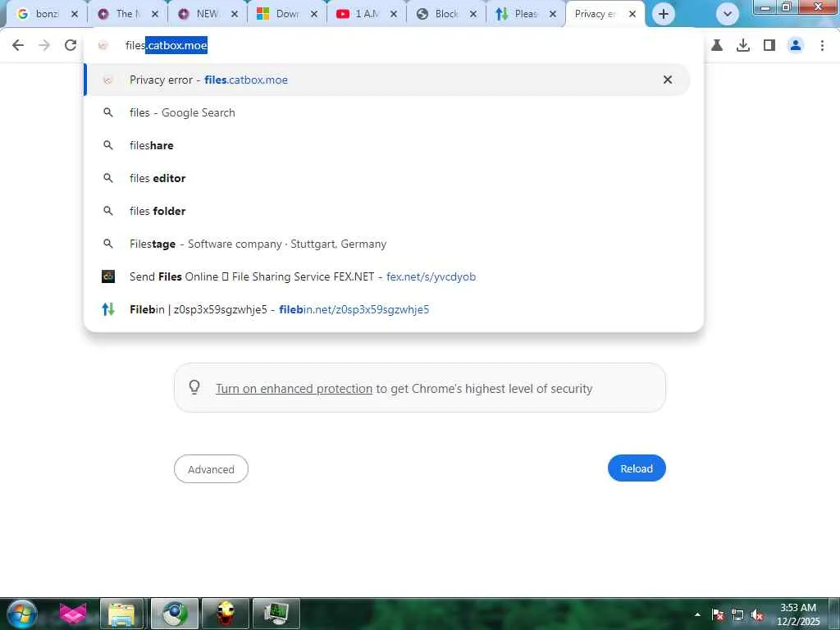Viewport: 840px width, 630px height.
Task: Choose 'Filestage - Software company' suggestion
Action: pyautogui.click(x=387, y=244)
